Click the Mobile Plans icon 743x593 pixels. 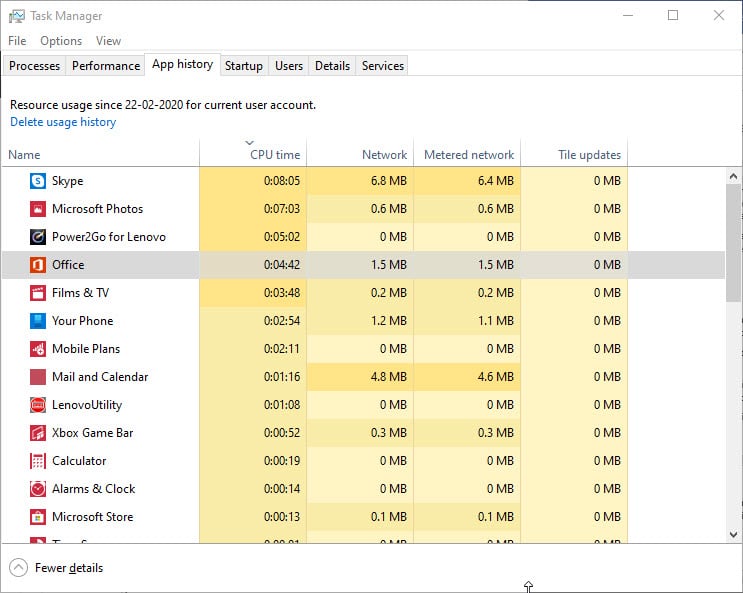tap(38, 349)
